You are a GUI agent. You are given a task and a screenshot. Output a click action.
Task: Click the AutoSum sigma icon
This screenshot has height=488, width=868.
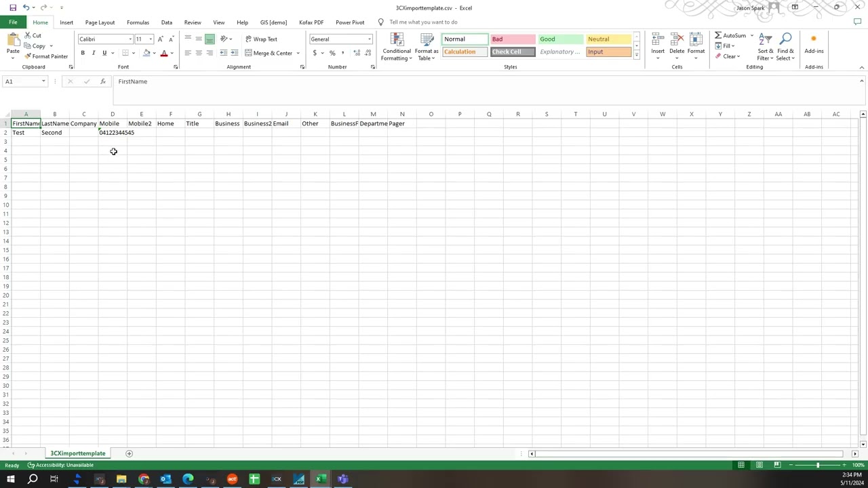pyautogui.click(x=718, y=36)
